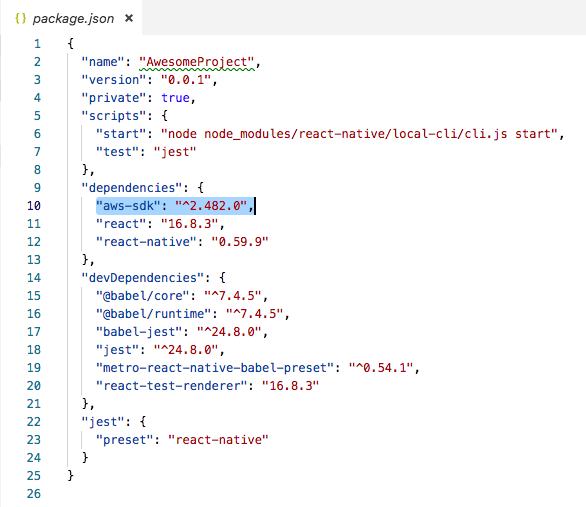This screenshot has width=586, height=507.
Task: Click the "AwesomeProject" name value
Action: 197,62
